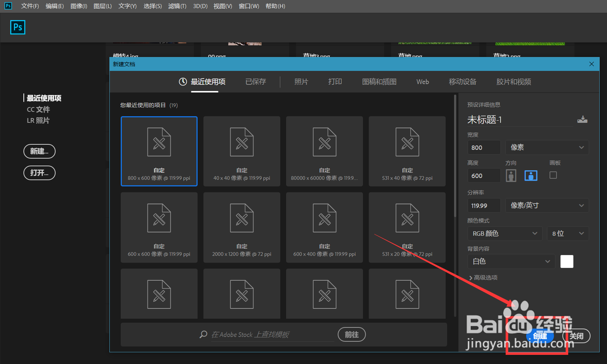607x364 pixels.
Task: Open the 8 位 bit depth dropdown
Action: tap(568, 234)
